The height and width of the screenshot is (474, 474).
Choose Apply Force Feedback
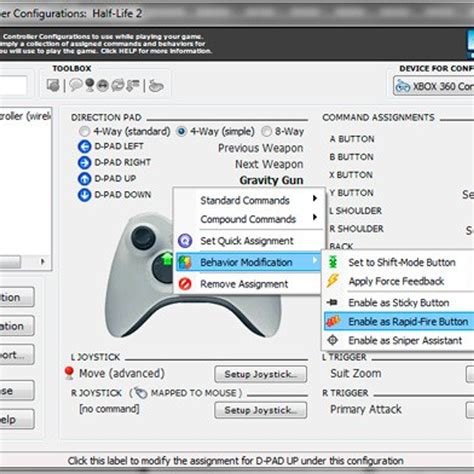tap(399, 281)
